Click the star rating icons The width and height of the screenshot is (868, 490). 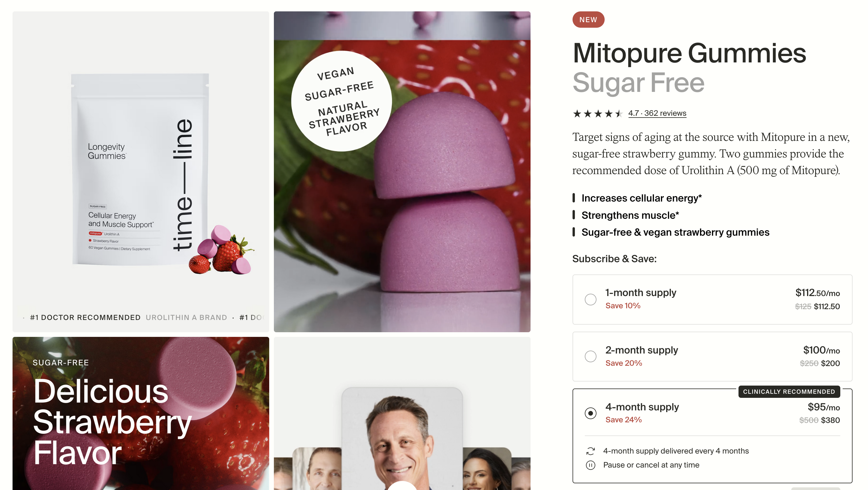(x=597, y=113)
